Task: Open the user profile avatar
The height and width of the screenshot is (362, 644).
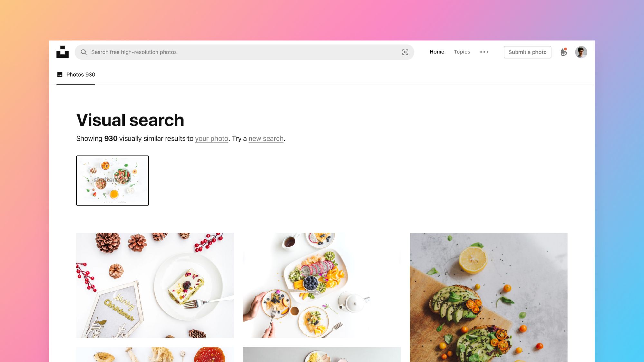Action: 581,52
